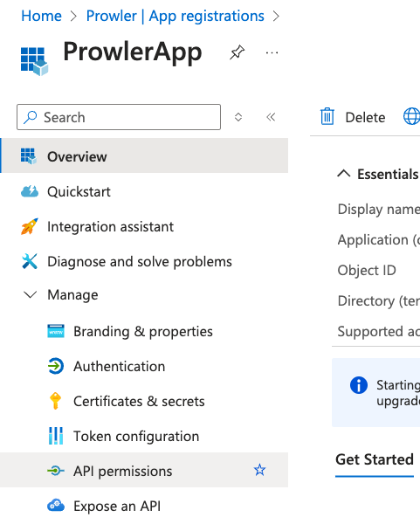The height and width of the screenshot is (531, 420).
Task: Click the Manage section label
Action: click(72, 295)
